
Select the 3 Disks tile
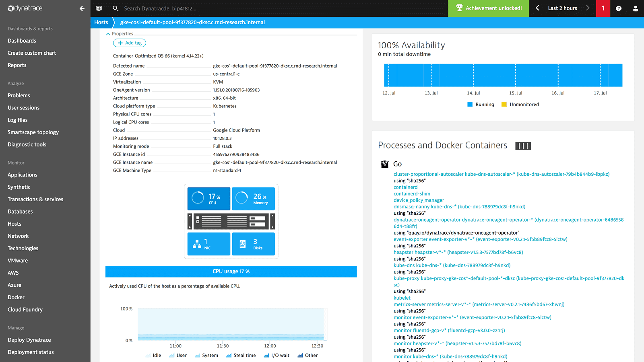coord(253,244)
